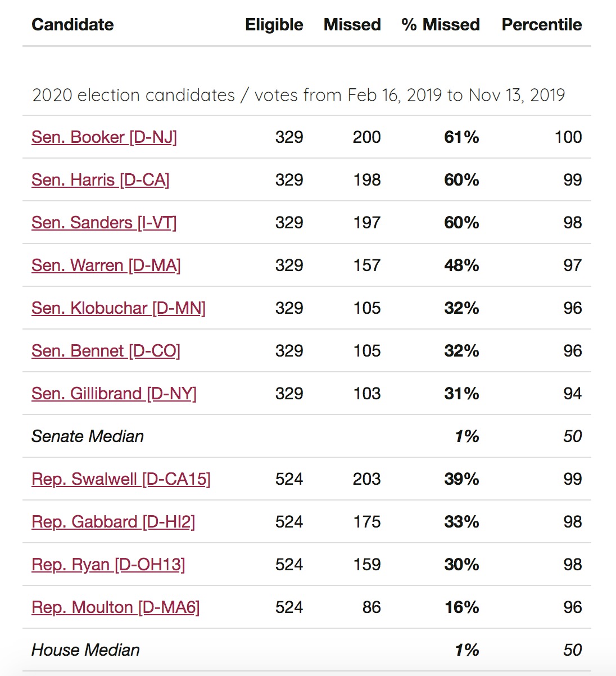Sort by the Missed column header
Image resolution: width=616 pixels, height=676 pixels.
pos(352,24)
